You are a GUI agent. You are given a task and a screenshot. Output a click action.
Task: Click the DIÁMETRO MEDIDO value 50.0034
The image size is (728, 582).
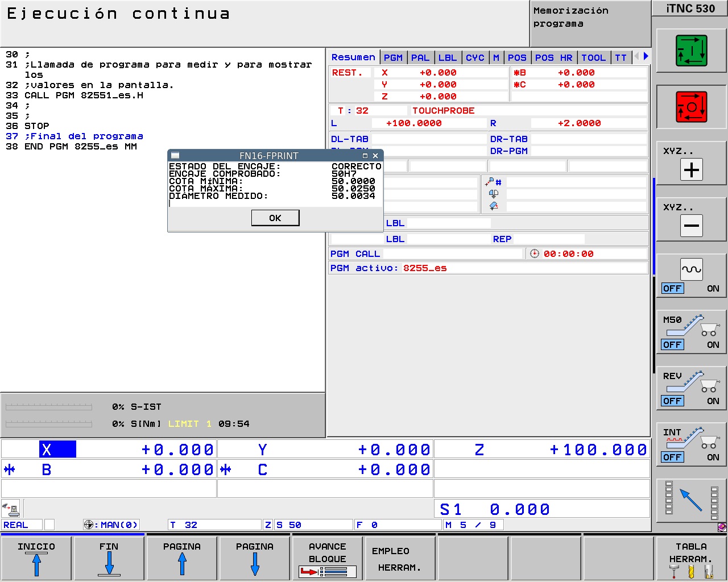353,196
